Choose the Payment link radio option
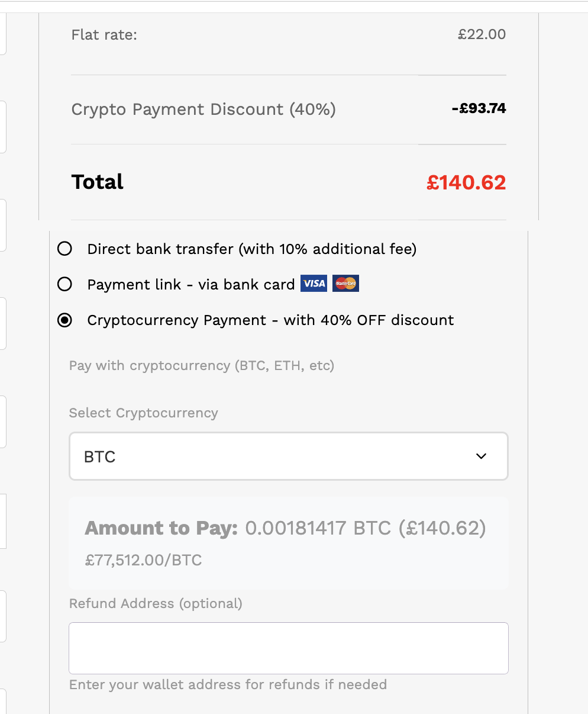This screenshot has height=714, width=588. point(64,284)
